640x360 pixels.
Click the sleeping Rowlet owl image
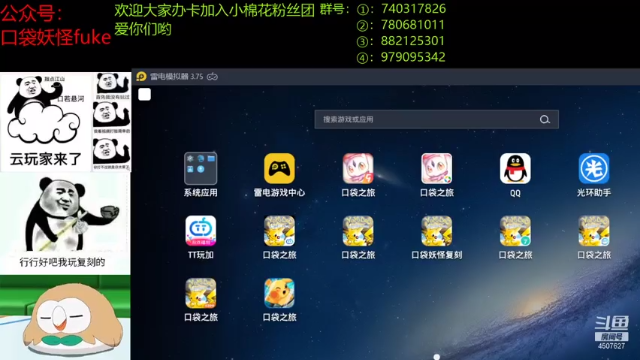pyautogui.click(x=65, y=318)
